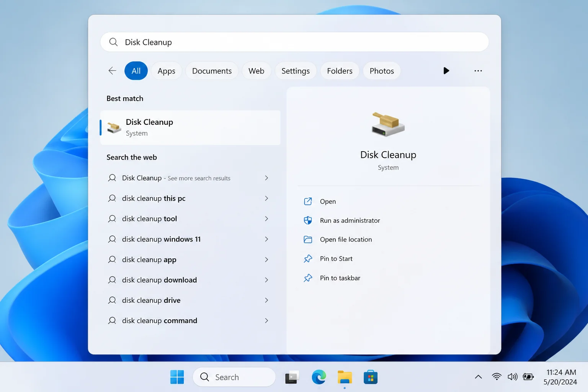Screen dimensions: 588x392
Task: Click search icon beside 'disk cleanup tool'
Action: point(112,219)
